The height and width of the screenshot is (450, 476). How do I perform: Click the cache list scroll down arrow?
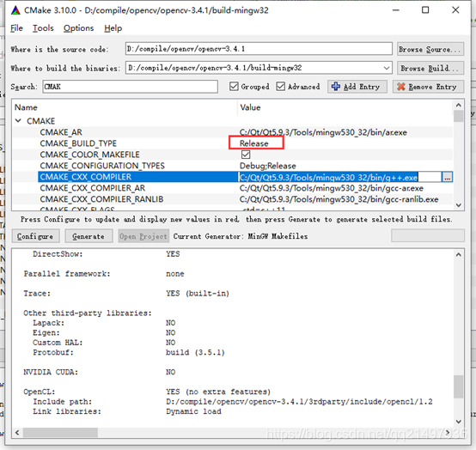point(459,205)
